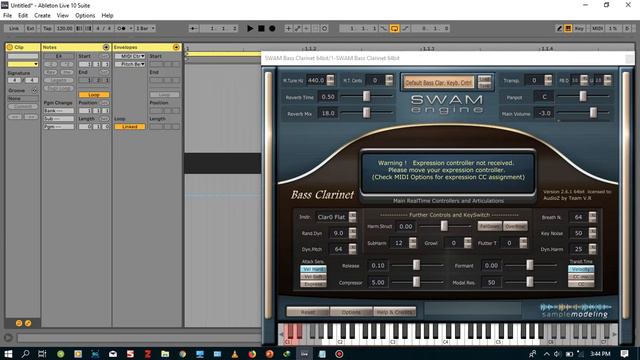Screen dimensions: 640x360
Task: Click the Punch-In switch icon
Action: (384, 29)
